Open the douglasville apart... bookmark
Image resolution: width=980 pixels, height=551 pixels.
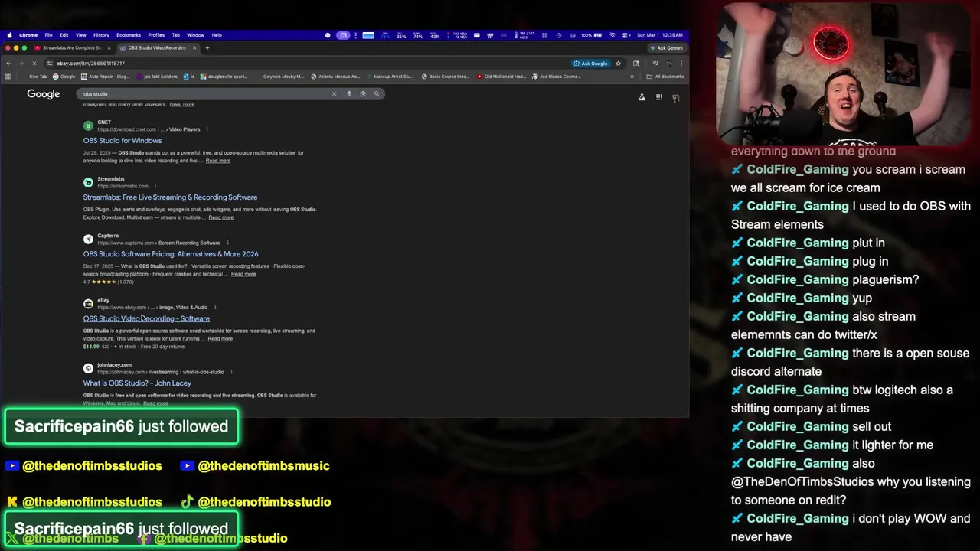(223, 77)
